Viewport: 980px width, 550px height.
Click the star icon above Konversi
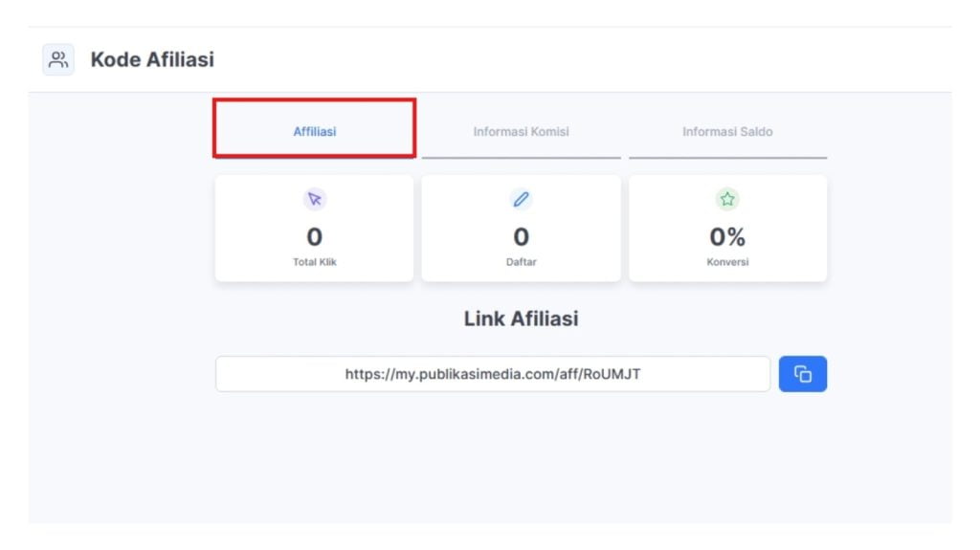click(x=727, y=199)
